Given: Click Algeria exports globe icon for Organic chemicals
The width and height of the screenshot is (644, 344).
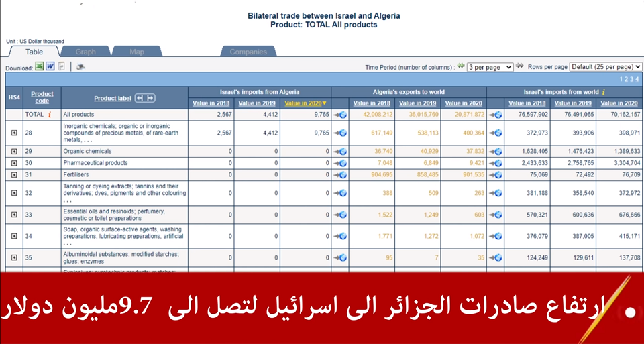Looking at the screenshot, I should [x=340, y=152].
